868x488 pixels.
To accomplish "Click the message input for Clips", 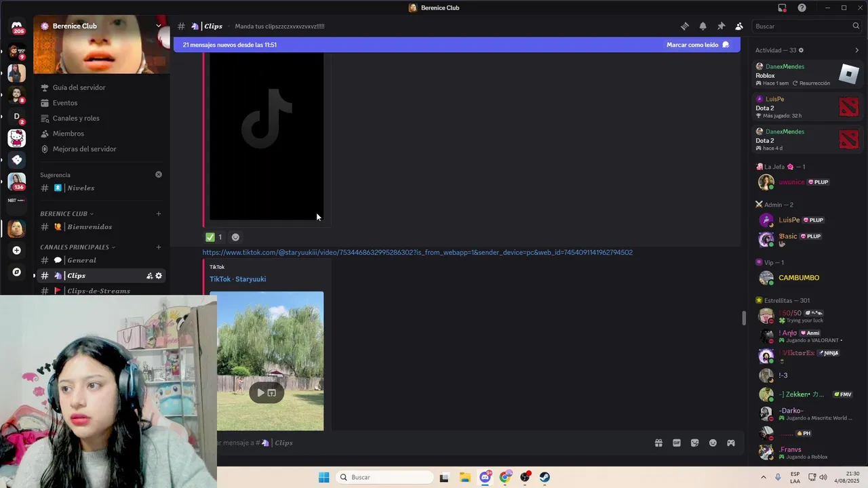I will coord(434,443).
